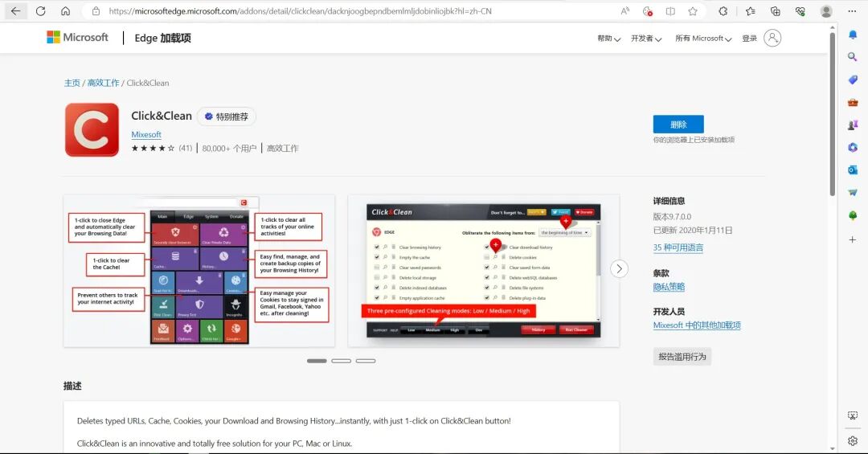Screen dimensions: 868x454
Task: Click the 登录 sign-in link
Action: point(750,39)
